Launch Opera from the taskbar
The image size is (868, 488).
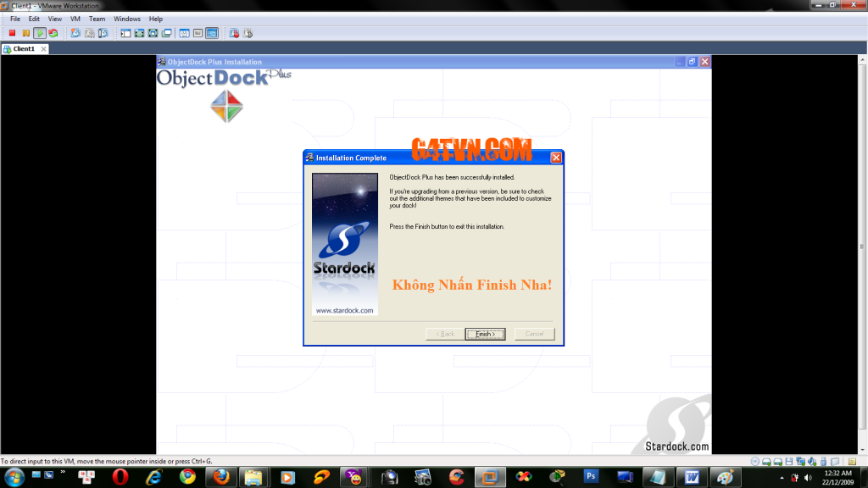[120, 477]
